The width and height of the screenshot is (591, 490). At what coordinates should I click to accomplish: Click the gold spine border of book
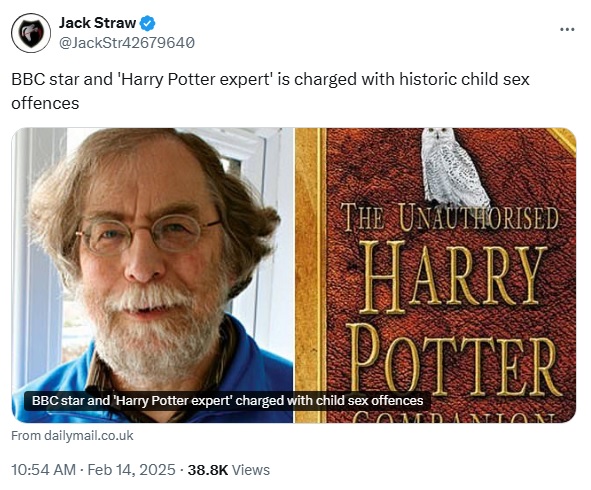(x=310, y=275)
